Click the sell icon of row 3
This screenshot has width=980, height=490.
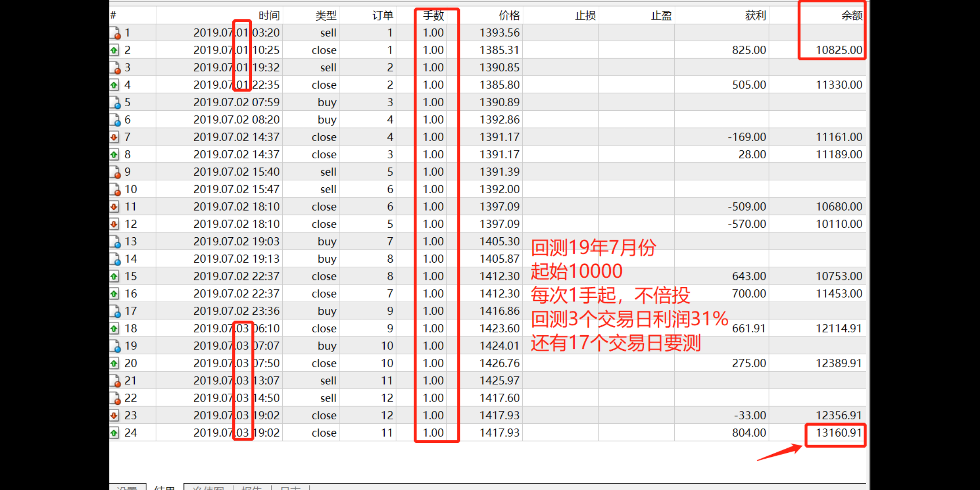(x=115, y=68)
